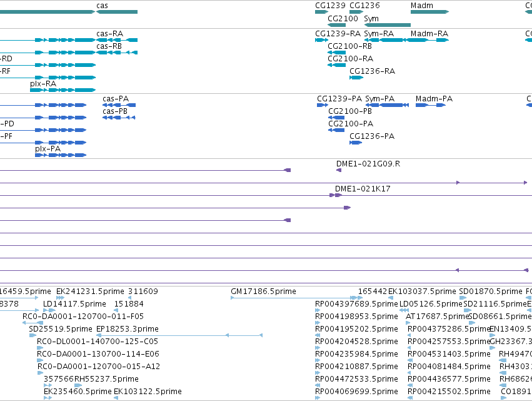The height and width of the screenshot is (401, 532).
Task: Select the DME1-021G09.R feature label
Action: [368, 164]
